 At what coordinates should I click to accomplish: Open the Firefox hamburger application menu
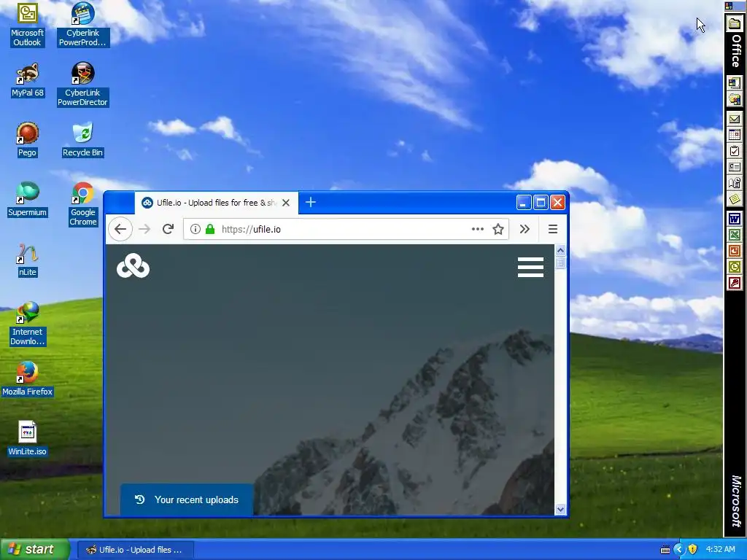point(553,229)
